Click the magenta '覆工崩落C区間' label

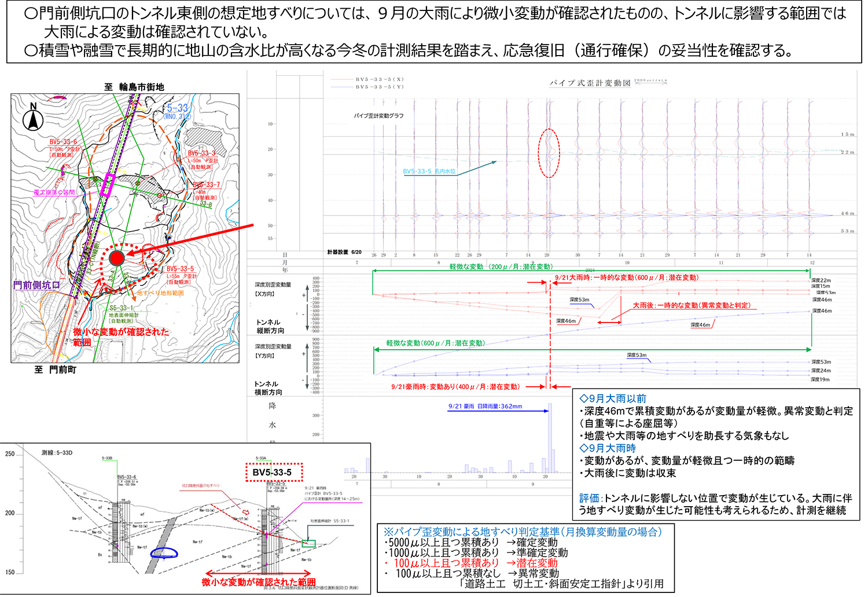(x=54, y=192)
